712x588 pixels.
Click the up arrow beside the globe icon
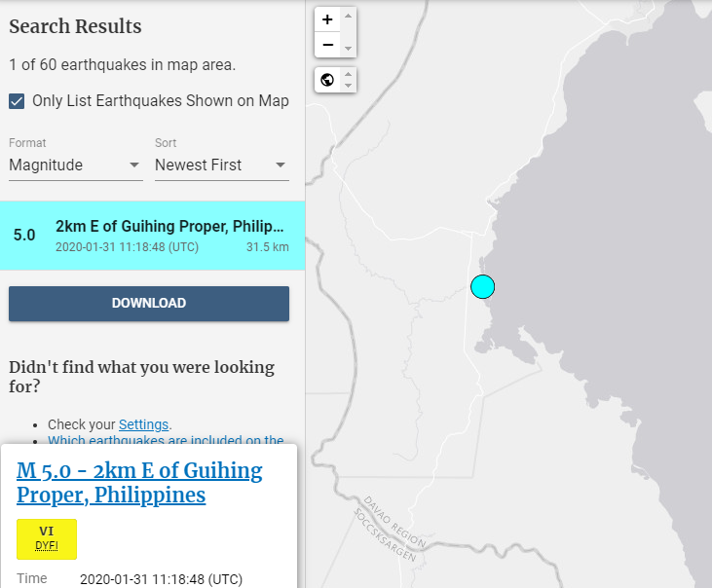pos(349,74)
